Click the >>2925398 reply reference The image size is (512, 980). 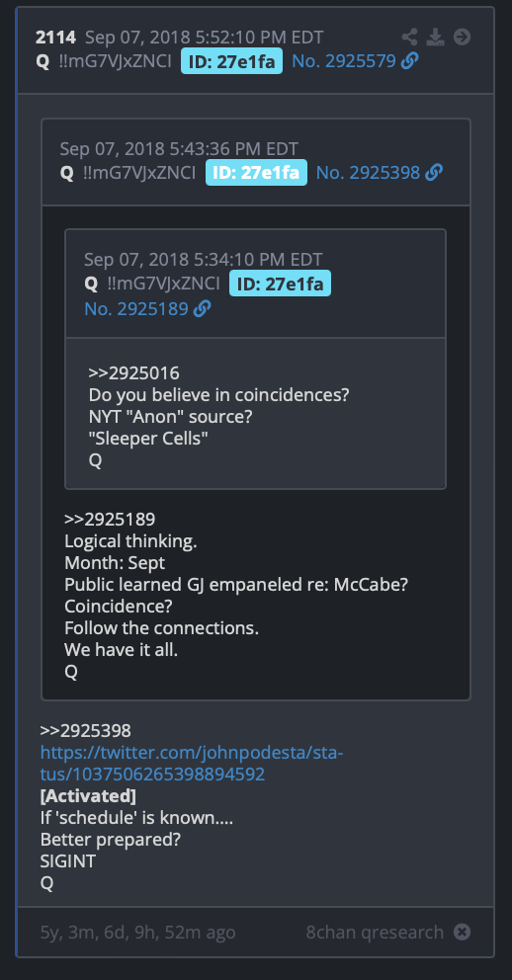click(x=86, y=731)
